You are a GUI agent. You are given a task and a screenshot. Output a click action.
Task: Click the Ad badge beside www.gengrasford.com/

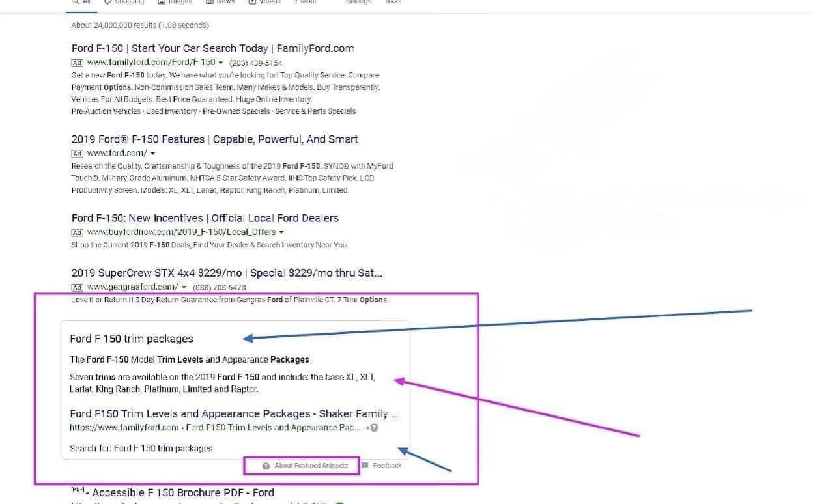tap(77, 287)
